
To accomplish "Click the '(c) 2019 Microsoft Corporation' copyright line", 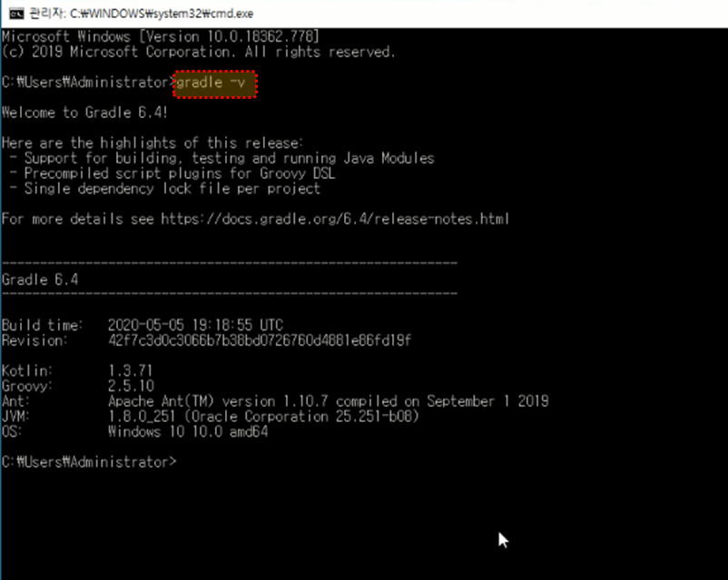I will pyautogui.click(x=198, y=52).
